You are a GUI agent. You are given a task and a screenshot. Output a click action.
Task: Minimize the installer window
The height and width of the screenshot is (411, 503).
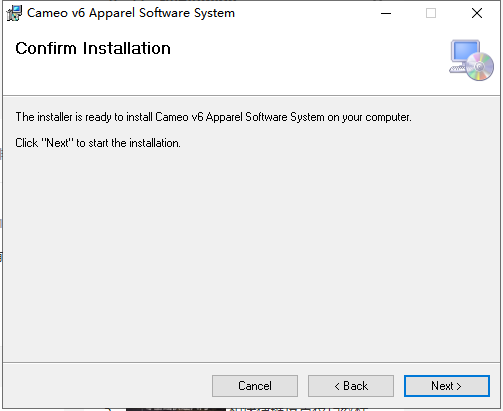pyautogui.click(x=386, y=13)
